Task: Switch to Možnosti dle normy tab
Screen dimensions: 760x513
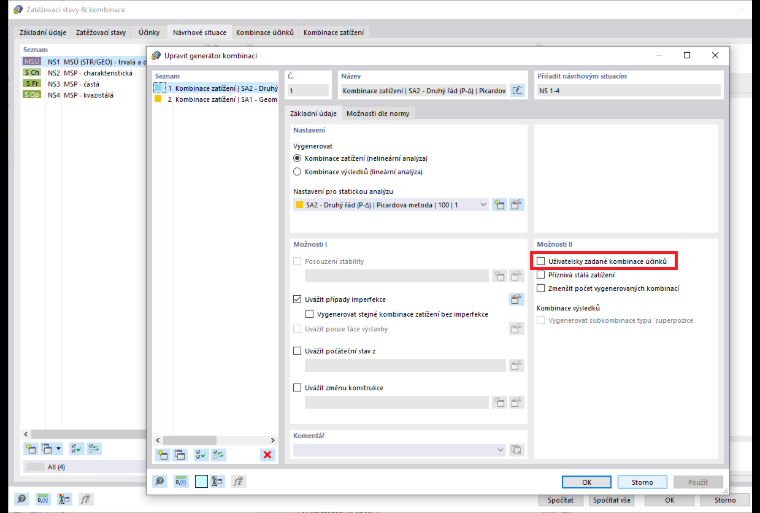Action: click(378, 113)
